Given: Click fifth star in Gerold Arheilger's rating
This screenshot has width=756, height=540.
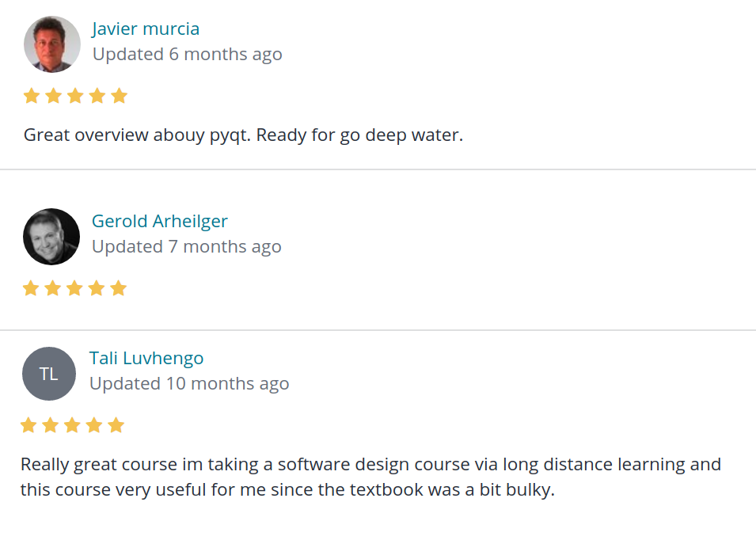Looking at the screenshot, I should [x=119, y=288].
